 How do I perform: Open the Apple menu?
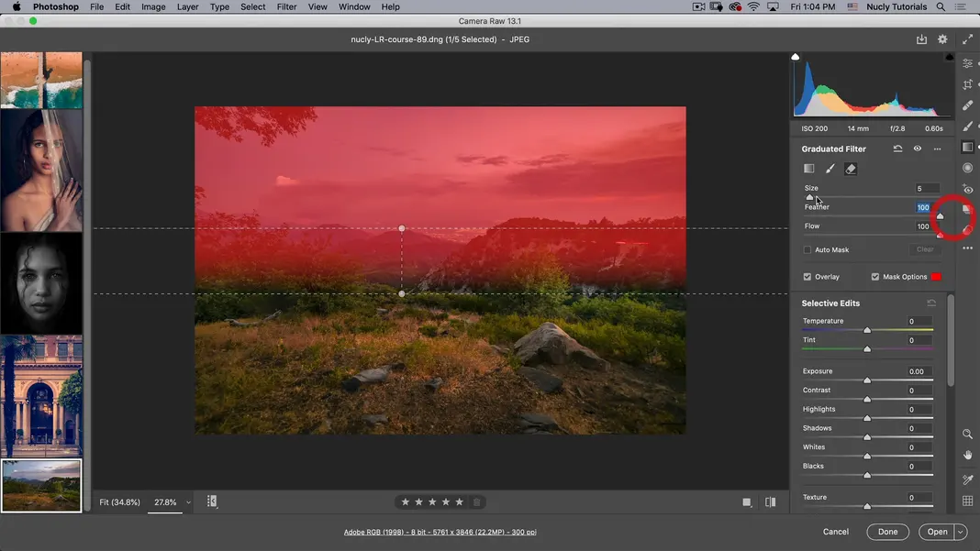pyautogui.click(x=17, y=6)
